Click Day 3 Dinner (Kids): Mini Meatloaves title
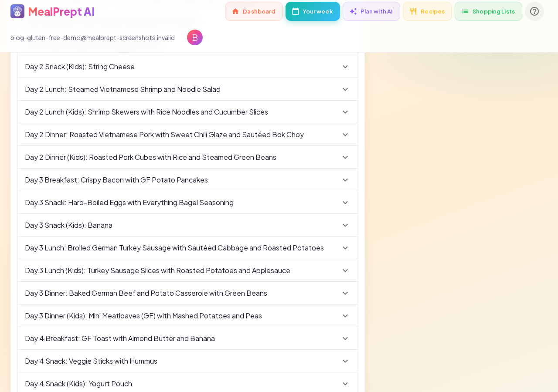Image resolution: width=558 pixels, height=392 pixels. tap(143, 316)
